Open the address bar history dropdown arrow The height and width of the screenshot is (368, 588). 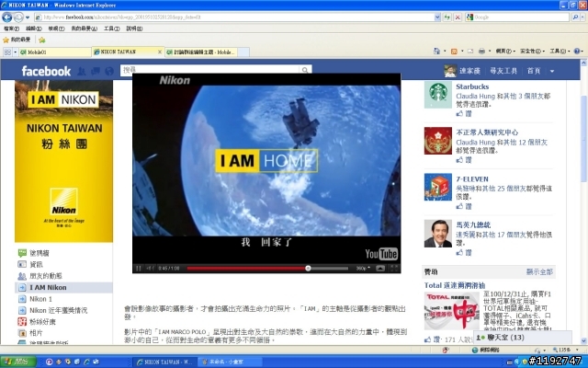437,17
